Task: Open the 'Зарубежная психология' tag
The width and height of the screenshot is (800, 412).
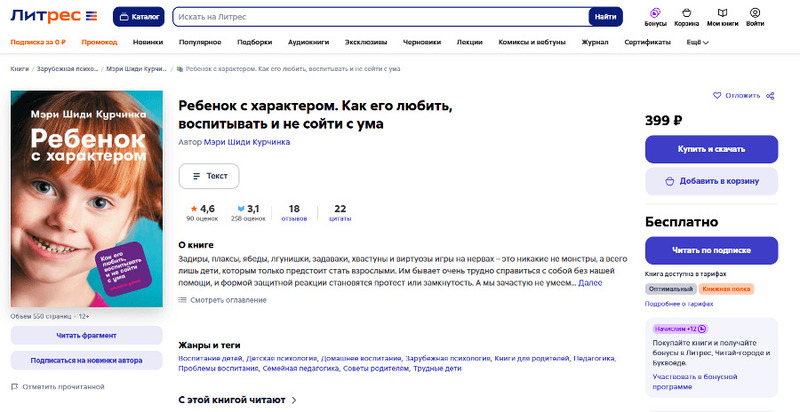Action: (x=448, y=358)
